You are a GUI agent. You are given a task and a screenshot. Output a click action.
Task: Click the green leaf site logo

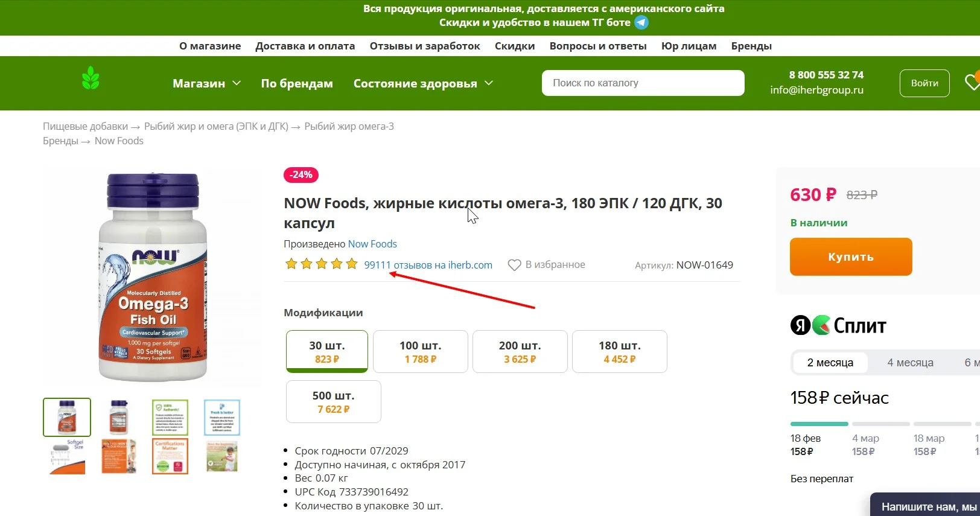click(91, 78)
